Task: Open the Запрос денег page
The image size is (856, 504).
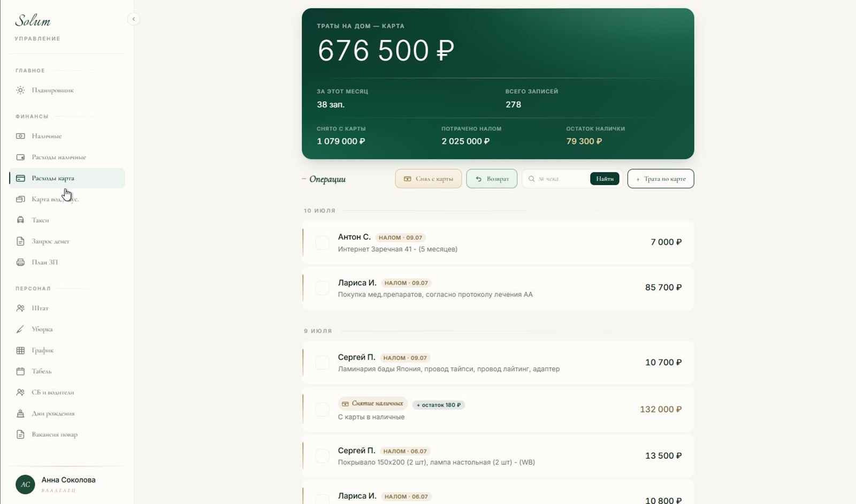Action: click(67, 241)
